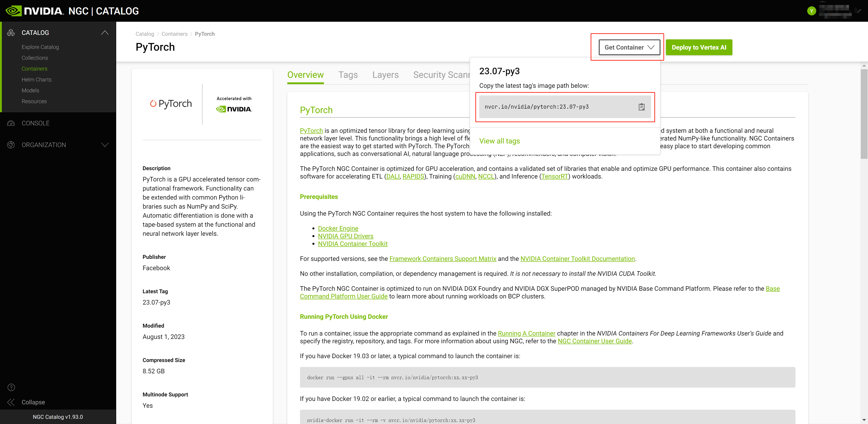Click Containers in the breadcrumb
The image size is (868, 424).
(174, 34)
